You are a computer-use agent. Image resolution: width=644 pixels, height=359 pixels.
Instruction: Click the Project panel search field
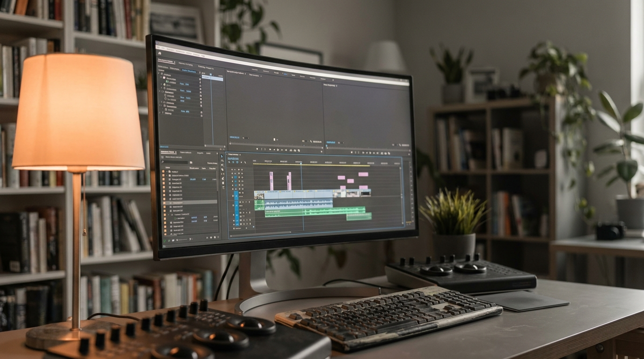pyautogui.click(x=175, y=162)
